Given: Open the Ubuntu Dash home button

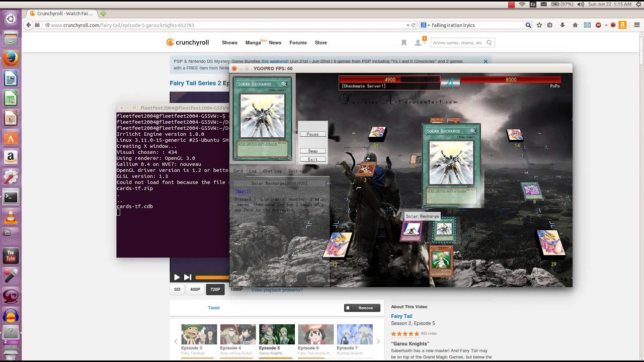Looking at the screenshot, I should (x=11, y=19).
